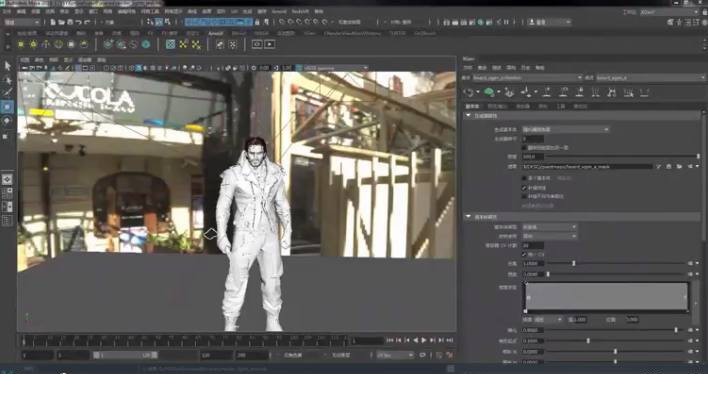Screen dimensions: 708x397
Task: Click the XGen refresh preview arrow icon
Action: [470, 93]
